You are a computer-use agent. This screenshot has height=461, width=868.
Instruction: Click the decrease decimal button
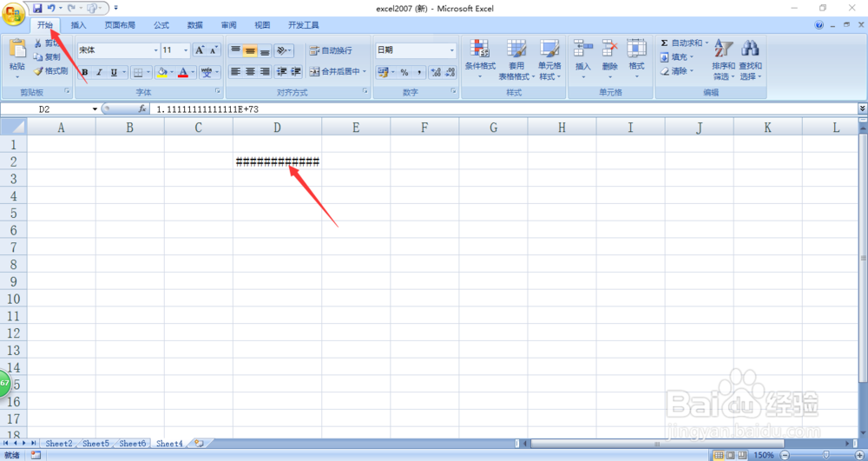[x=450, y=72]
